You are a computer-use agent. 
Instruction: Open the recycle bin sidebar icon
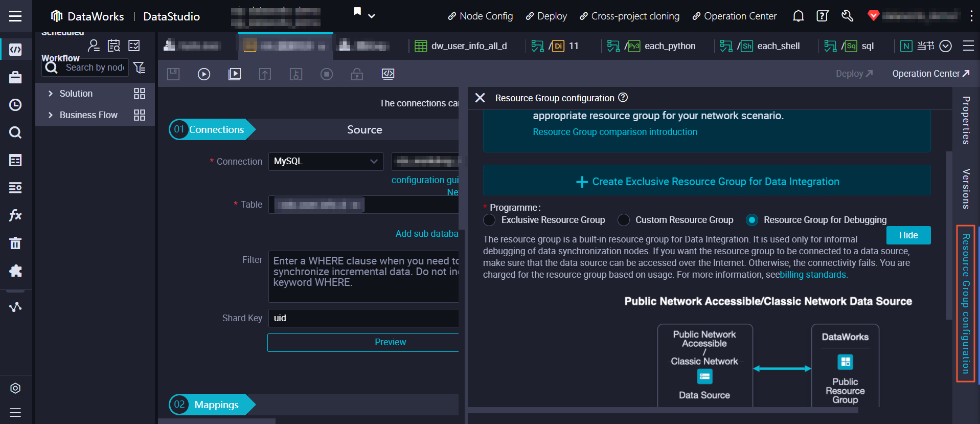(15, 243)
